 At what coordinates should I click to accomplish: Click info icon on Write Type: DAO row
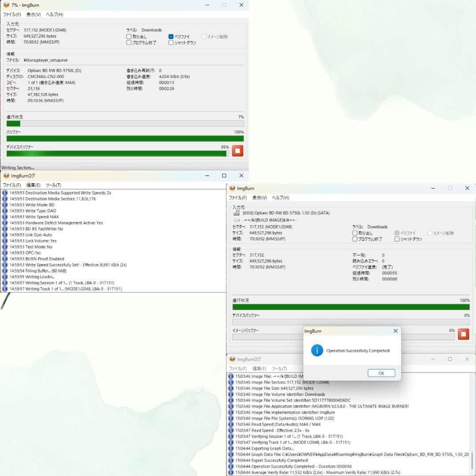[5, 211]
